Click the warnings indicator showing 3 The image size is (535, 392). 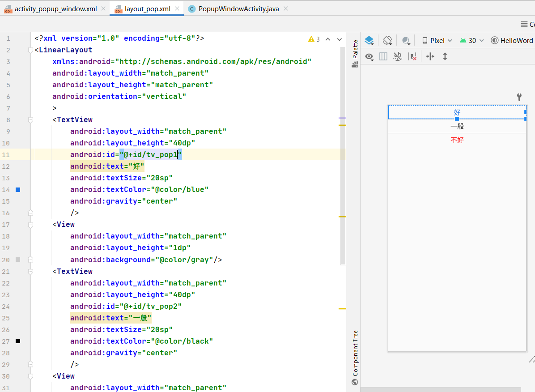click(314, 39)
